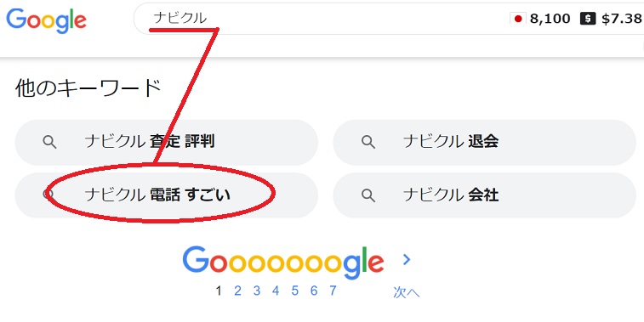Screen dimensions: 644x322
Task: Open the ナビクル 退会 suggestion
Action: click(x=484, y=143)
